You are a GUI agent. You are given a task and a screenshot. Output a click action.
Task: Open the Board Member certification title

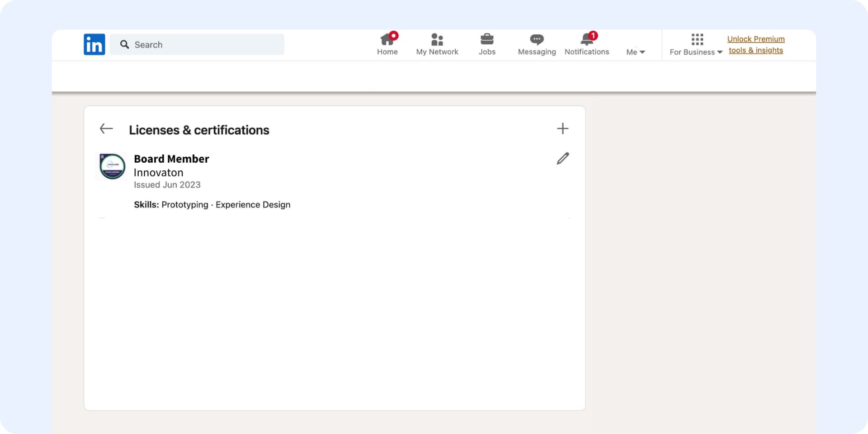pos(171,159)
